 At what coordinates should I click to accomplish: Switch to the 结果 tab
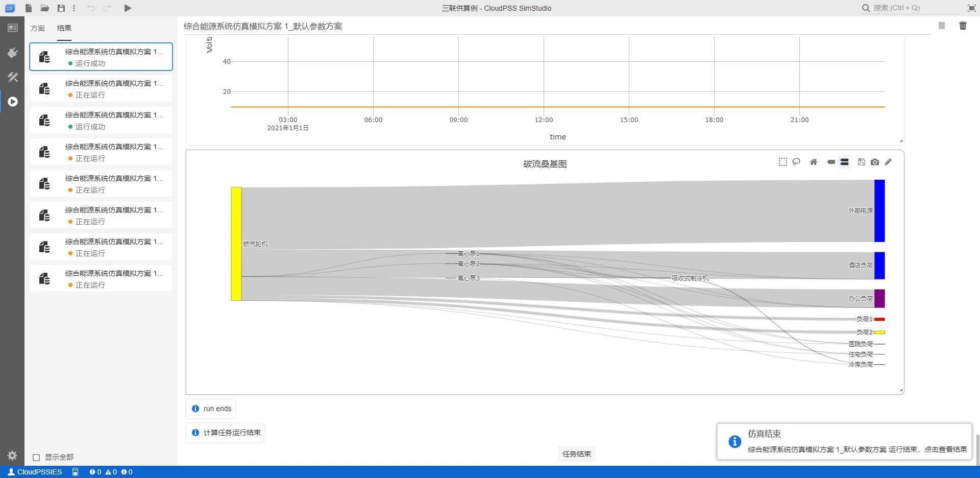(64, 29)
